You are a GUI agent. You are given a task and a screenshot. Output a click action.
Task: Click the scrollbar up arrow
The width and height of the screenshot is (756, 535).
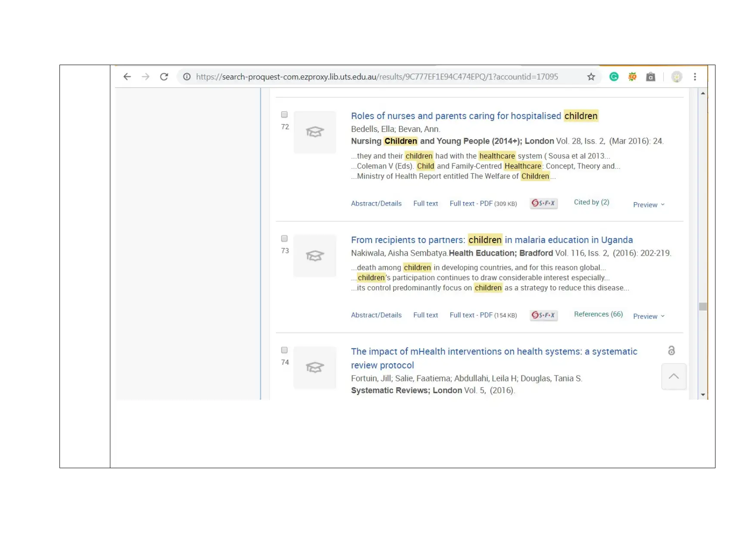pos(703,93)
